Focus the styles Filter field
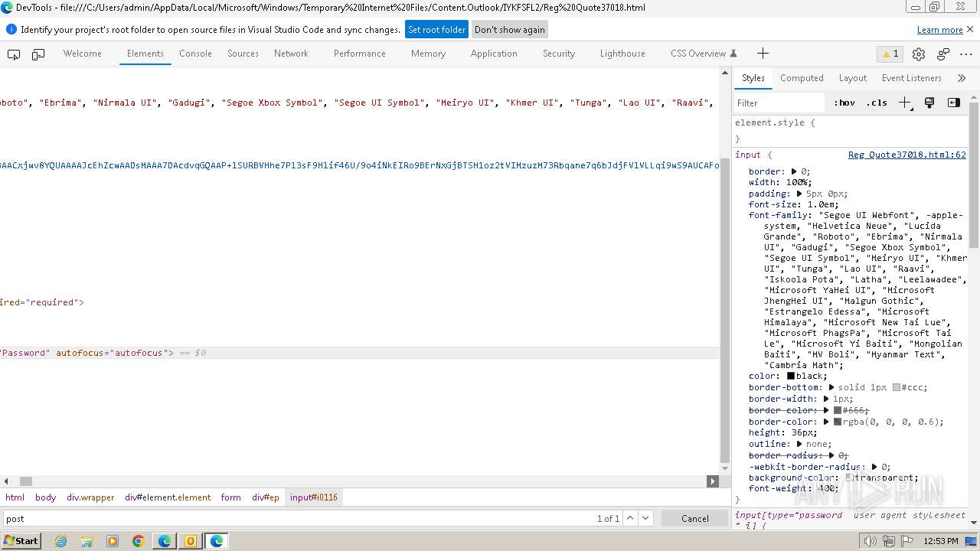980x551 pixels. (x=779, y=103)
